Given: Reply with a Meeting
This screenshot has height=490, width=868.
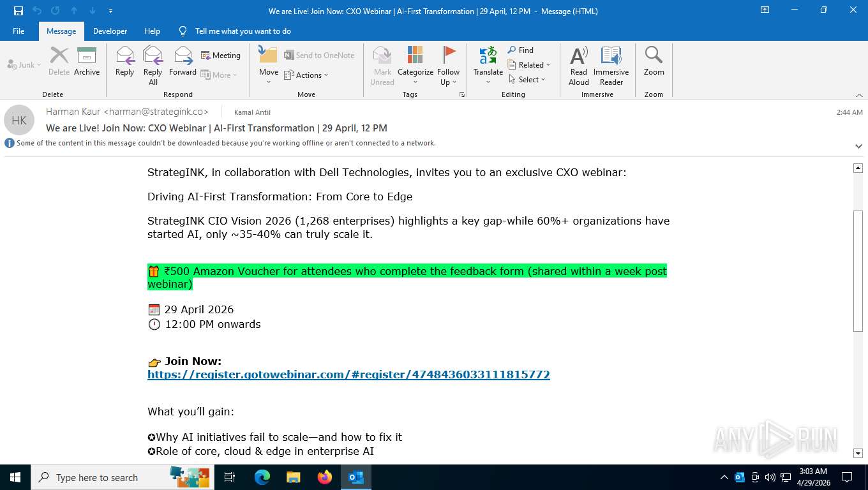Looking at the screenshot, I should (x=221, y=56).
